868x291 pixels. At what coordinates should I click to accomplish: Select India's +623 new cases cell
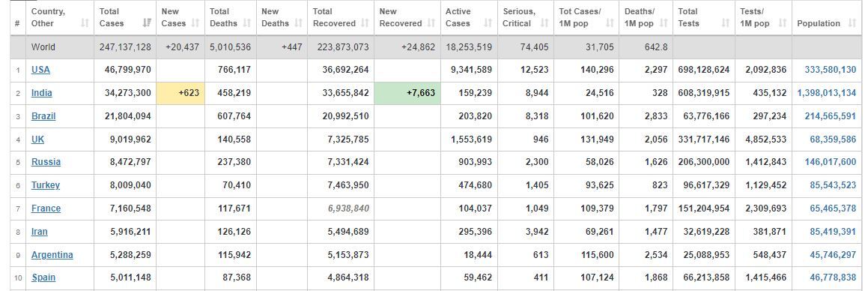pos(180,93)
